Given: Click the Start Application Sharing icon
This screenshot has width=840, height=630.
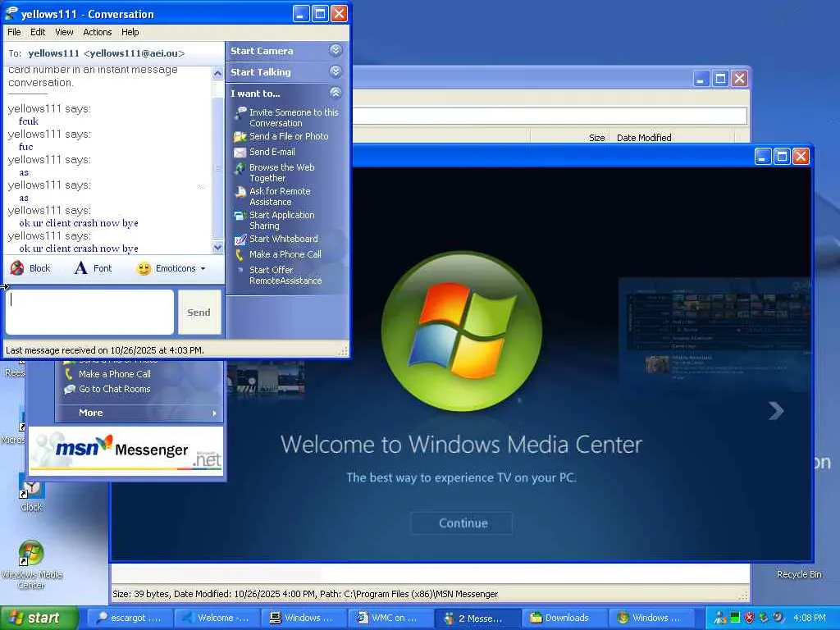Looking at the screenshot, I should pos(240,216).
